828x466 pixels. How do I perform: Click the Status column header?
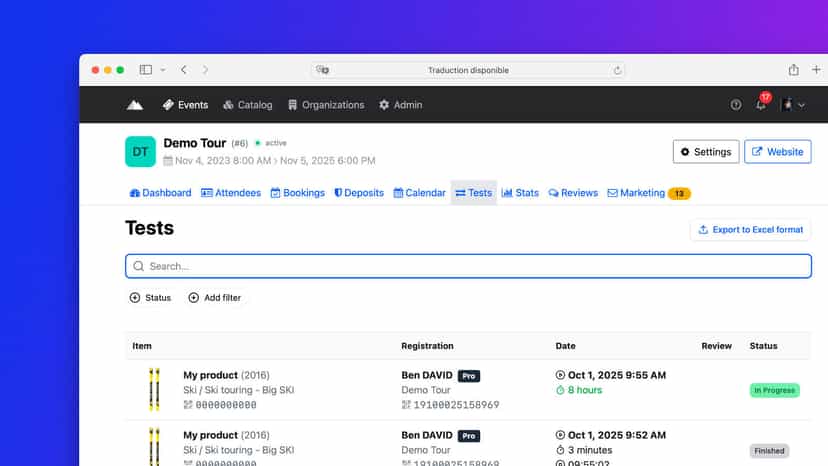(x=764, y=346)
